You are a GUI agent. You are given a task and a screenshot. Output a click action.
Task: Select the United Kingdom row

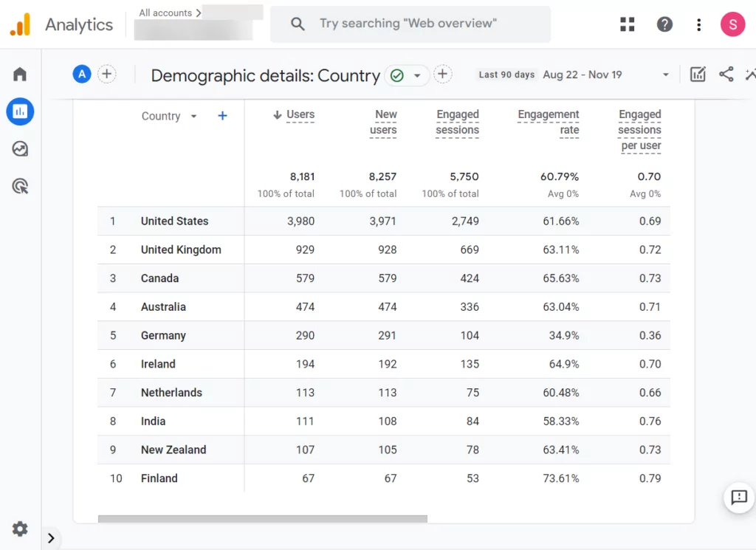384,250
